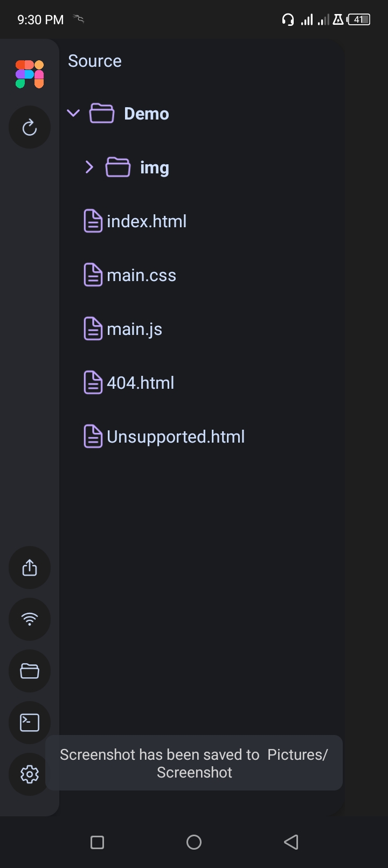Viewport: 388px width, 868px height.
Task: Click the main.js file icon
Action: (93, 328)
